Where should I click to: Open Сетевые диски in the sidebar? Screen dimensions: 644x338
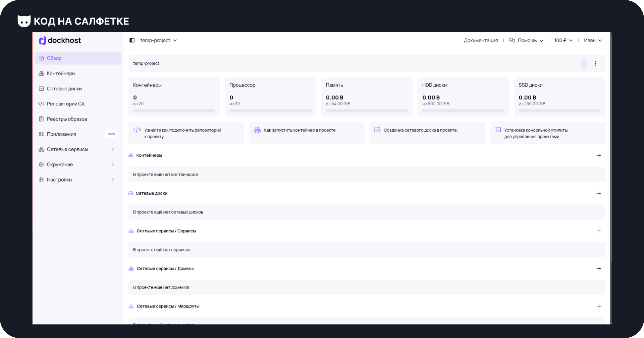click(78, 89)
